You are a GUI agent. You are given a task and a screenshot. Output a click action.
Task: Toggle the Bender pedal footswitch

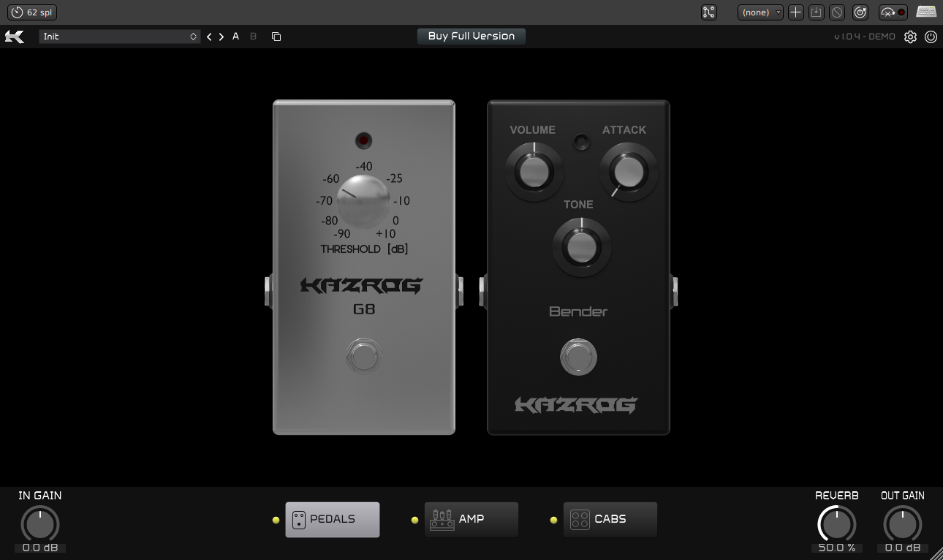pos(578,357)
